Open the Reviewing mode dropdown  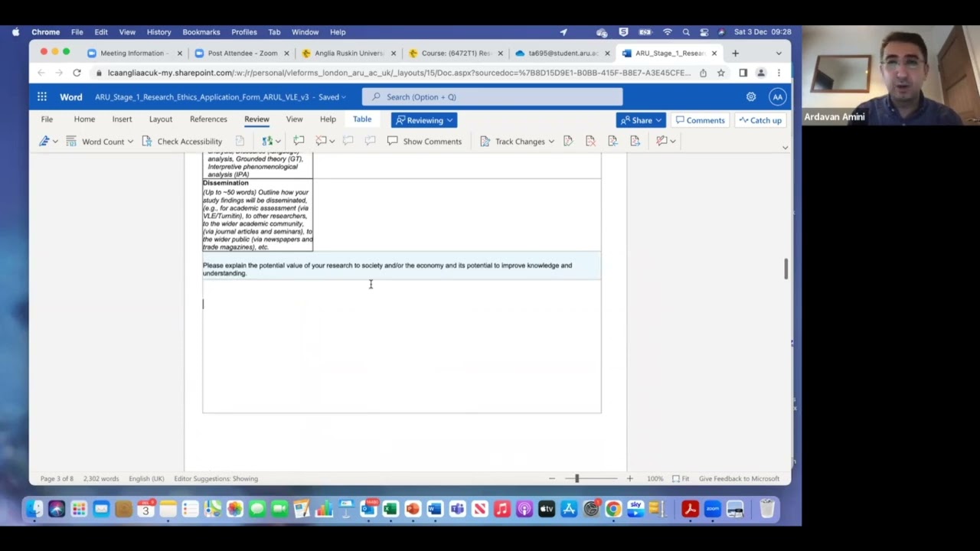[x=424, y=120]
